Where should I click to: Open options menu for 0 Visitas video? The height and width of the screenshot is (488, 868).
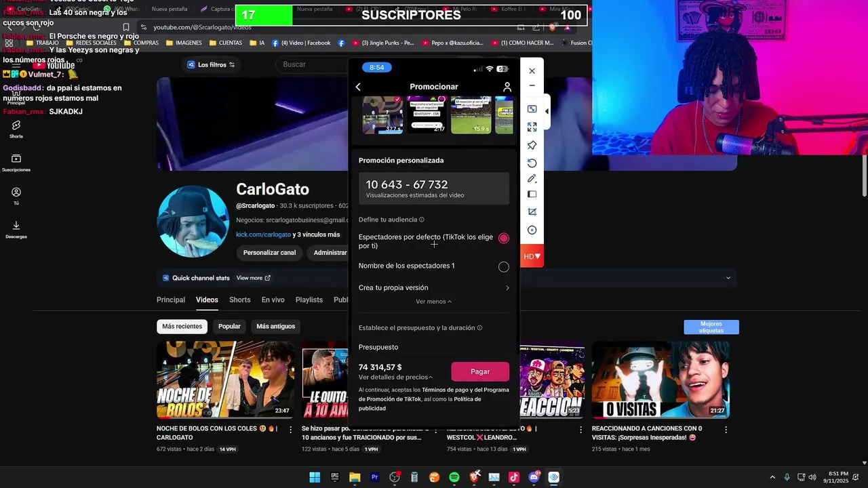click(x=726, y=430)
